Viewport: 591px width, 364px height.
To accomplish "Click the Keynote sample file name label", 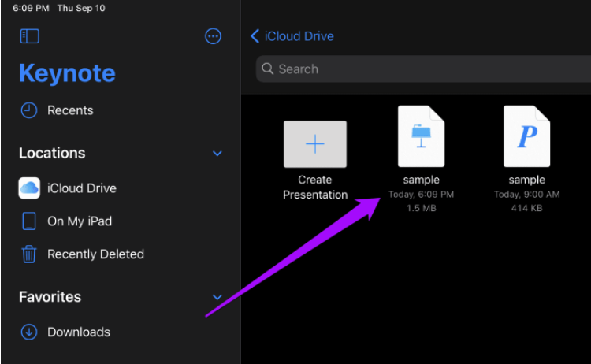I will pos(421,180).
